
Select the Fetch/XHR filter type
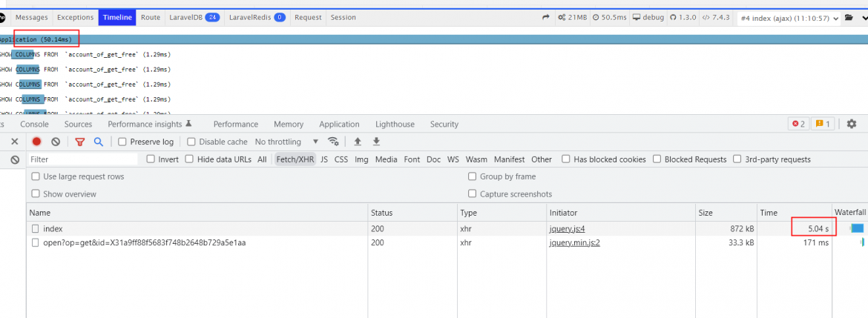tap(295, 159)
